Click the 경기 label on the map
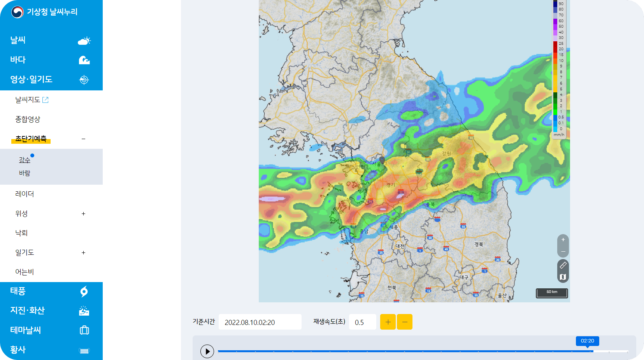The height and width of the screenshot is (360, 644). pos(391,185)
